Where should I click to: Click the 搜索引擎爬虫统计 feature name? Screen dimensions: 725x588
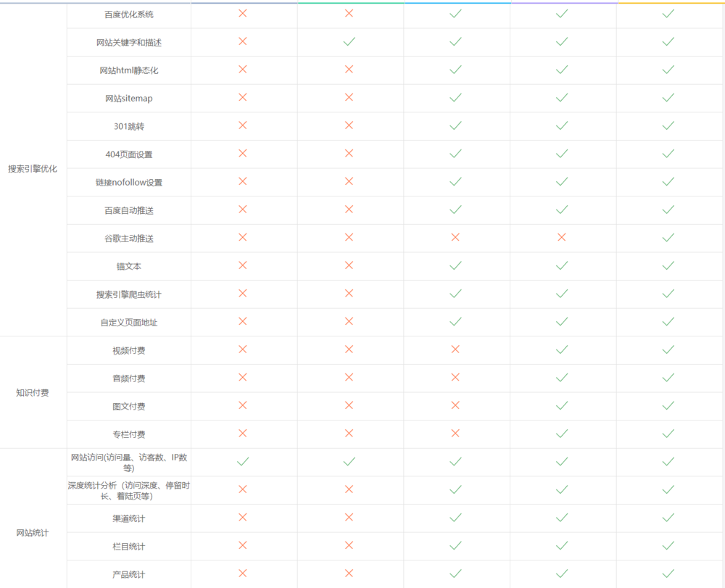[129, 294]
